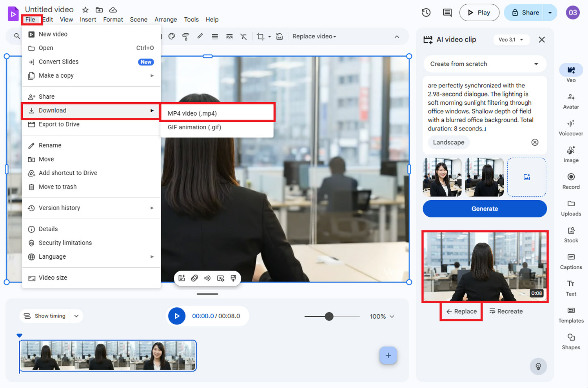The height and width of the screenshot is (388, 588).
Task: Collapse the toolbar with the chevron
Action: pos(397,36)
